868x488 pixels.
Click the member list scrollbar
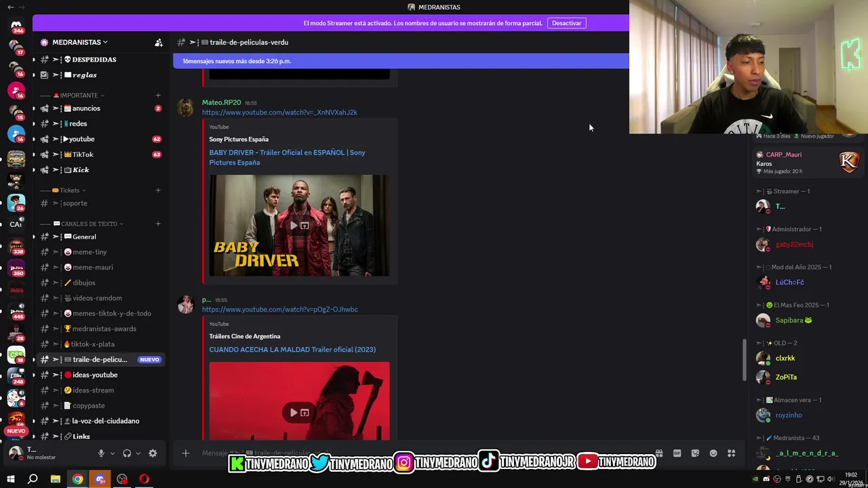point(745,360)
